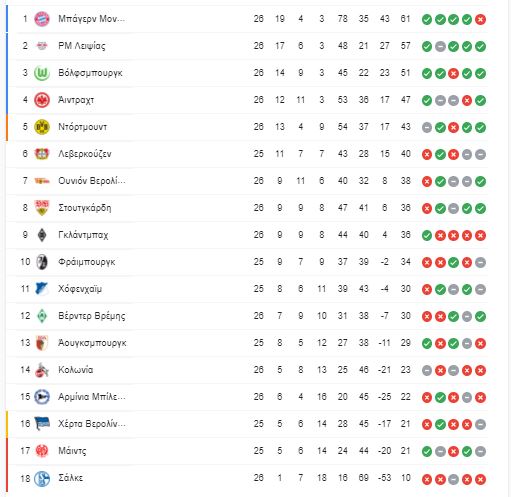Screen dimensions: 511x497
Task: Click the Μάιντς table row
Action: pos(247,451)
